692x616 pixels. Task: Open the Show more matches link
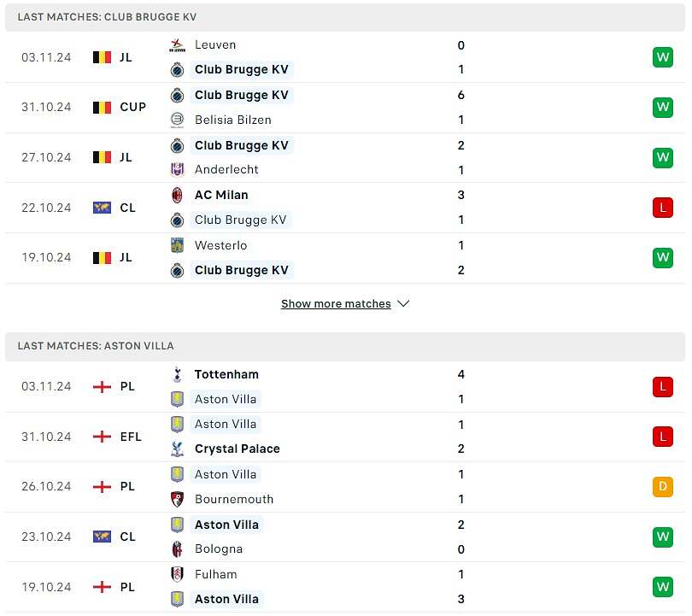point(336,303)
